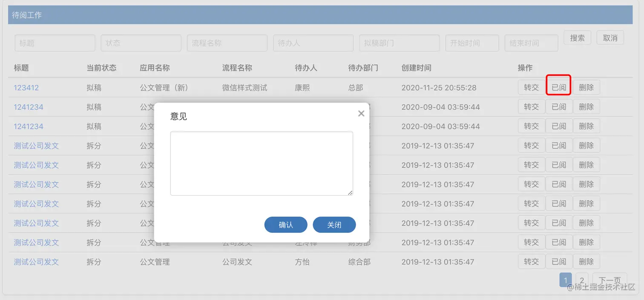Mark the 方怡 row as 已阅
This screenshot has height=300, width=644.
[559, 262]
